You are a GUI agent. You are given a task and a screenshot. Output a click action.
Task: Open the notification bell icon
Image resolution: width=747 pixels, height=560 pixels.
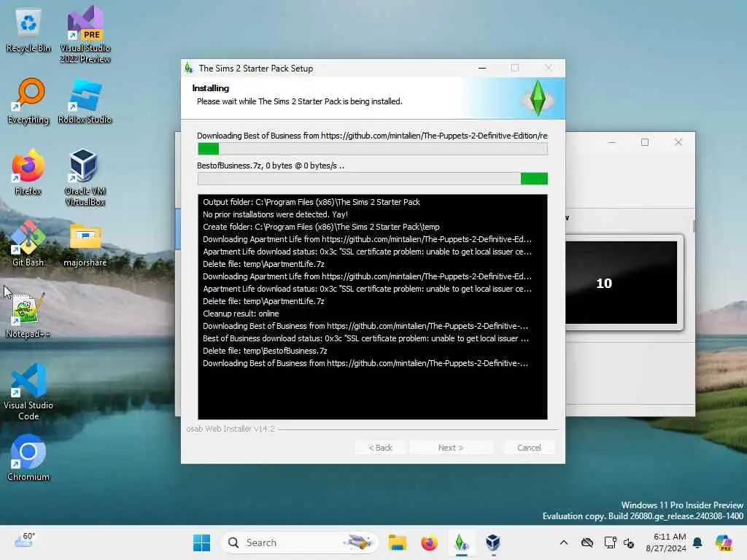[x=697, y=542]
